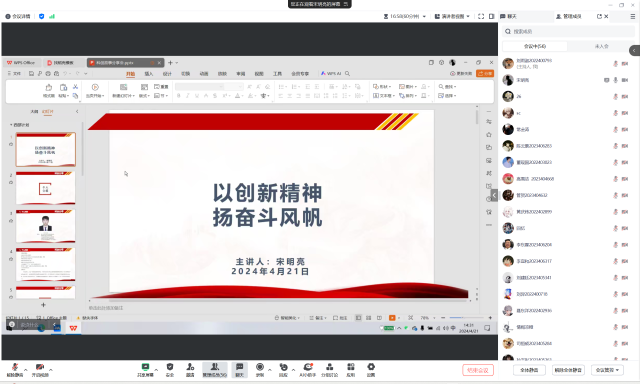Screen dimensions: 640x384
Task: Start recording with the 录制 icon
Action: pos(260,370)
